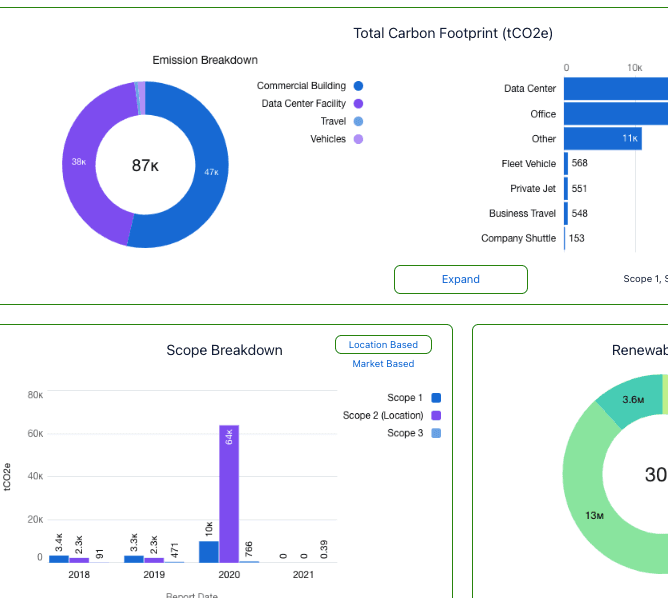
Task: Click the Expand button
Action: 461,279
